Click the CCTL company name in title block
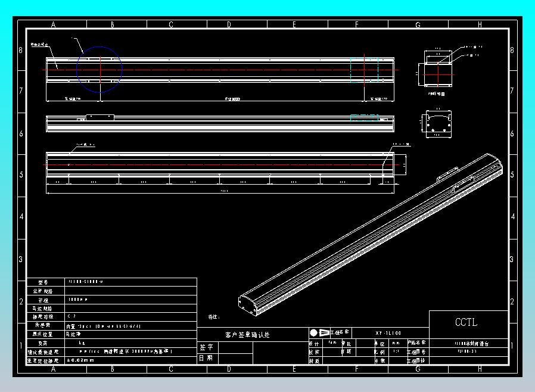The width and height of the screenshot is (535, 392). pyautogui.click(x=466, y=322)
